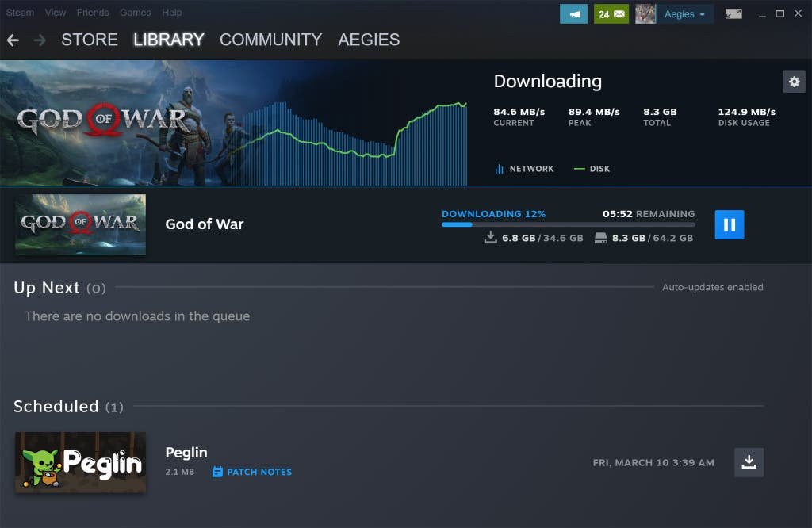812x528 pixels.
Task: Click the Up Next (0) section header
Action: pos(59,288)
